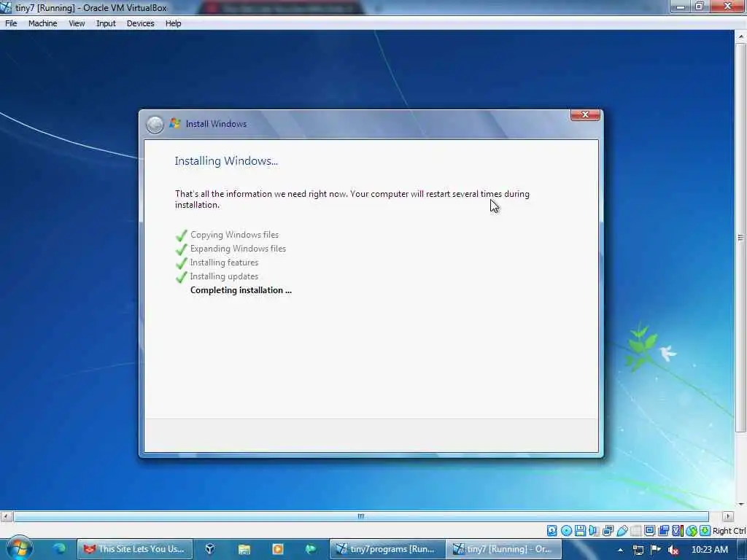Click the network adapters status icon
Viewport: 747px width, 560px height.
608,531
